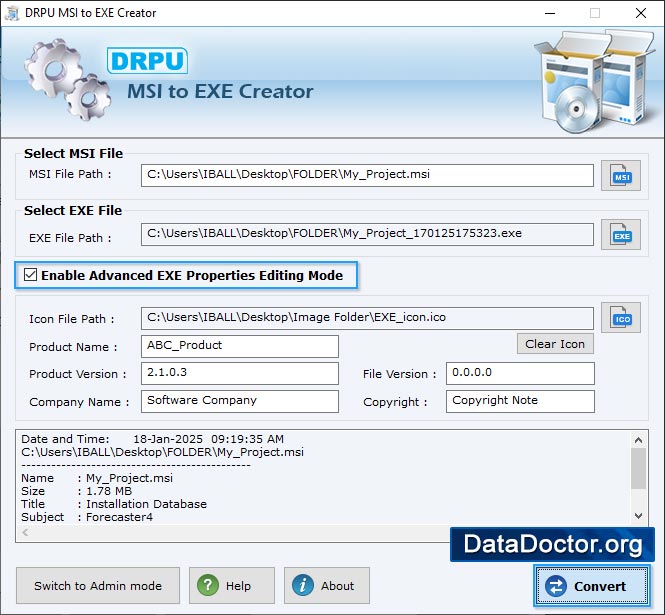Click the EXE File Path field

367,235
